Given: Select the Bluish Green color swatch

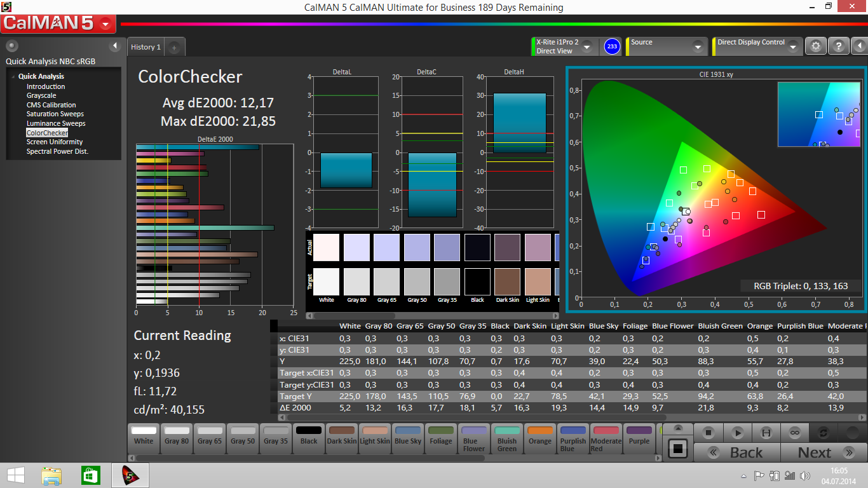Looking at the screenshot, I should point(507,437).
